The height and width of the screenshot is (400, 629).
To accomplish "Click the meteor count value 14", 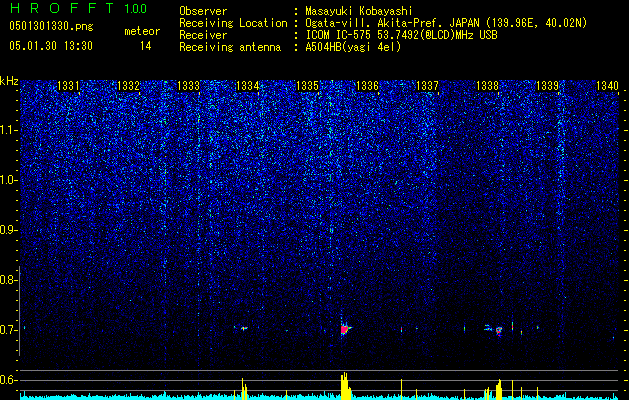I will 145,46.
